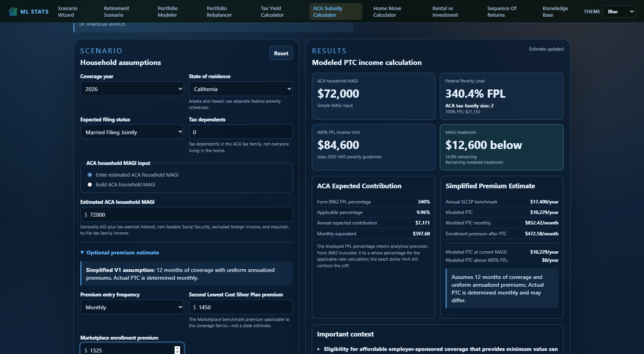Image resolution: width=644 pixels, height=354 pixels.
Task: Select the ACA Subsidy Calculator tab
Action: (336, 12)
